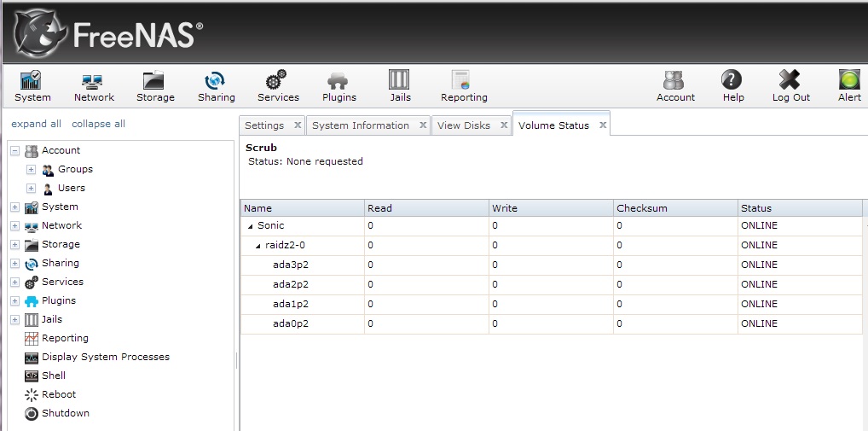Screen dimensions: 868x431
Task: Click the collapse all link
Action: pos(99,124)
